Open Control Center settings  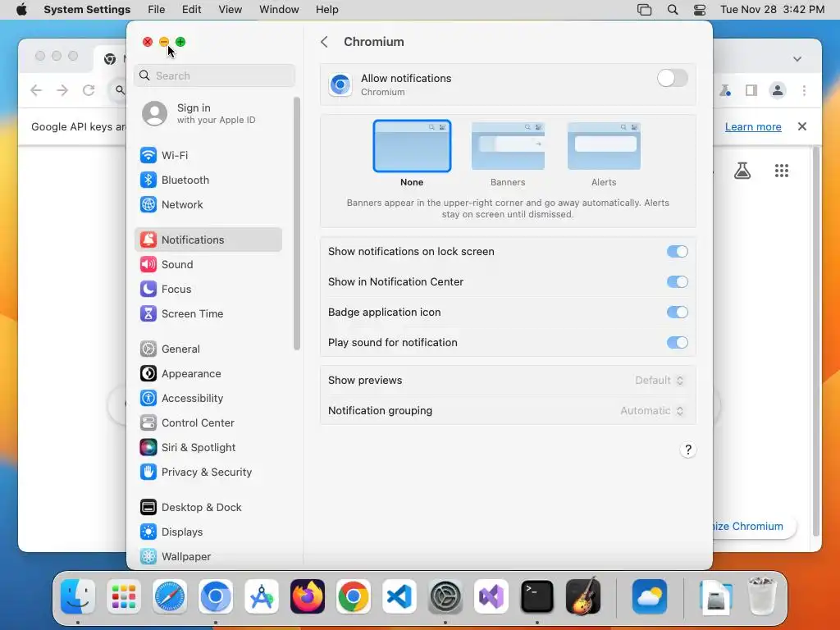point(208,423)
